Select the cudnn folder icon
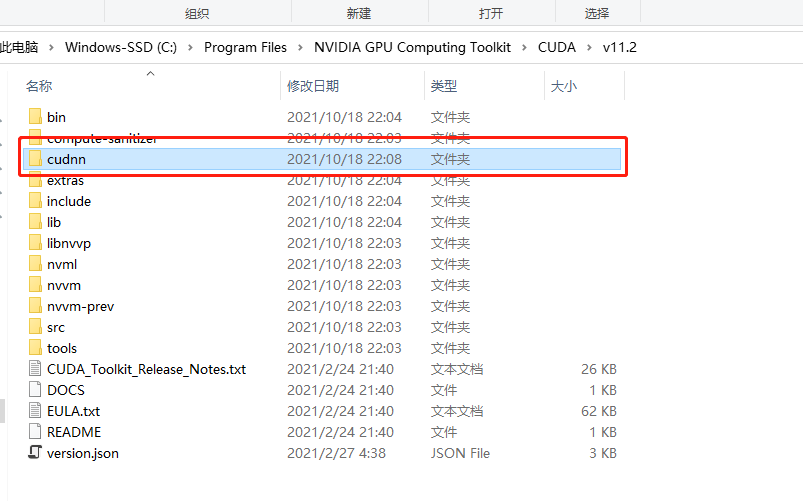The image size is (803, 501). [x=35, y=159]
